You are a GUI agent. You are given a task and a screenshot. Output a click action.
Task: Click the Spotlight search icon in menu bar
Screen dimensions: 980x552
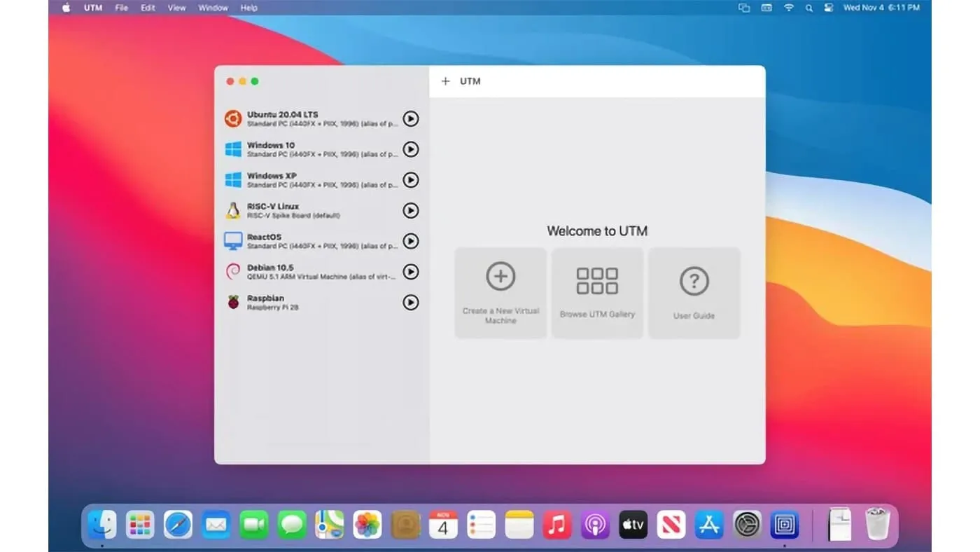808,8
